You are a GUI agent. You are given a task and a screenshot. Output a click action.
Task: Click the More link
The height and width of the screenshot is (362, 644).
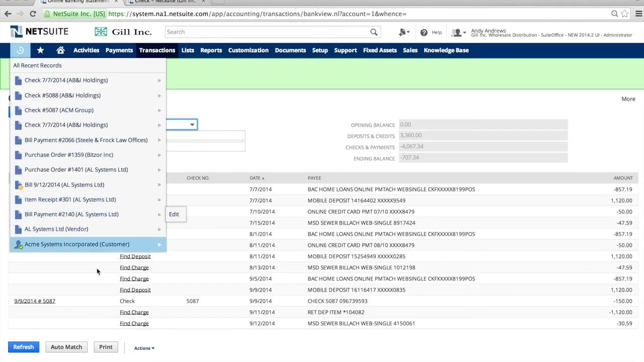pyautogui.click(x=628, y=99)
